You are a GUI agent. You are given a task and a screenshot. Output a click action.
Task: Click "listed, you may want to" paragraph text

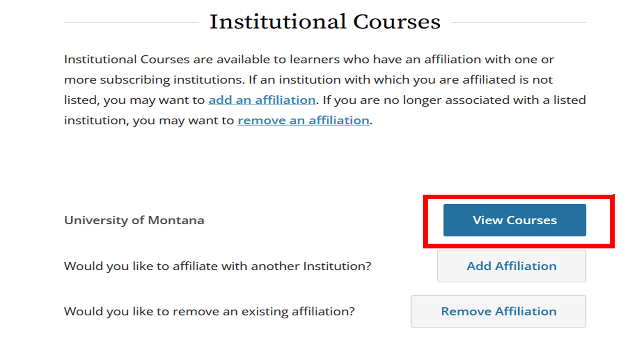(134, 100)
